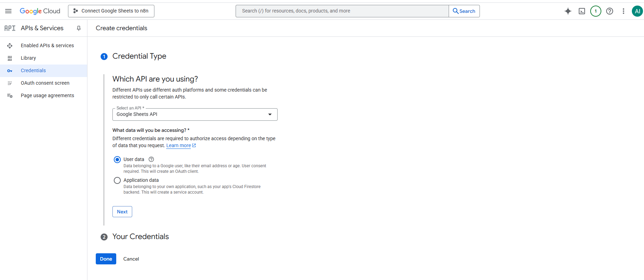
Task: Click the OAuth consent screen icon
Action: click(x=10, y=83)
